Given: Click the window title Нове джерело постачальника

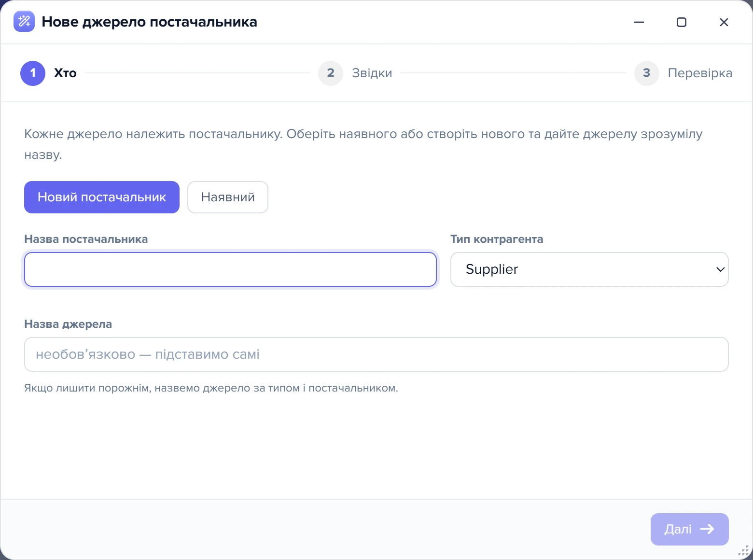Looking at the screenshot, I should [150, 22].
